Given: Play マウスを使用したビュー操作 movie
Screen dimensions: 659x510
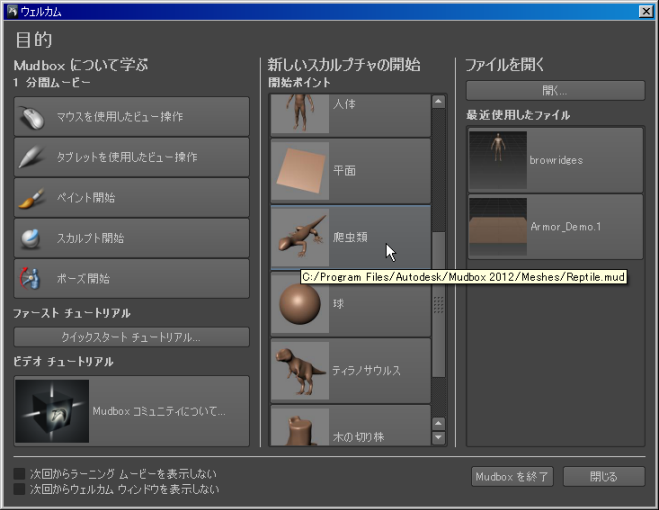Looking at the screenshot, I should point(132,116).
